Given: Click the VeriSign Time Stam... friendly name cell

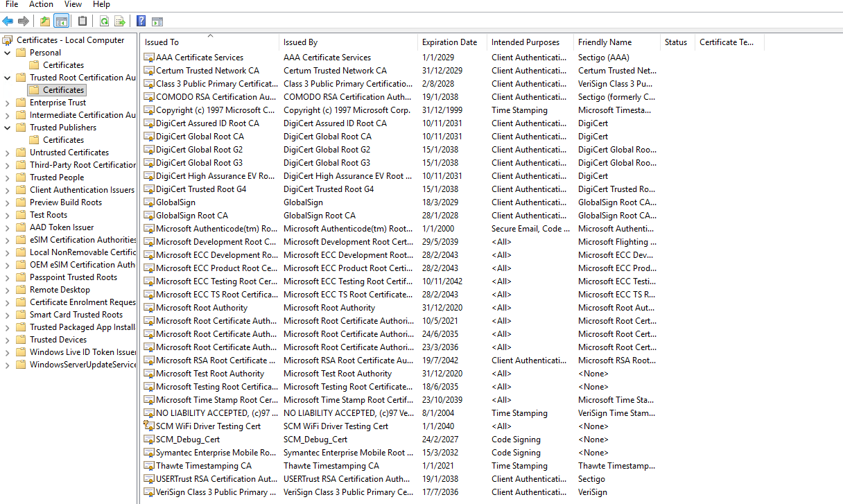Looking at the screenshot, I should pos(616,413).
